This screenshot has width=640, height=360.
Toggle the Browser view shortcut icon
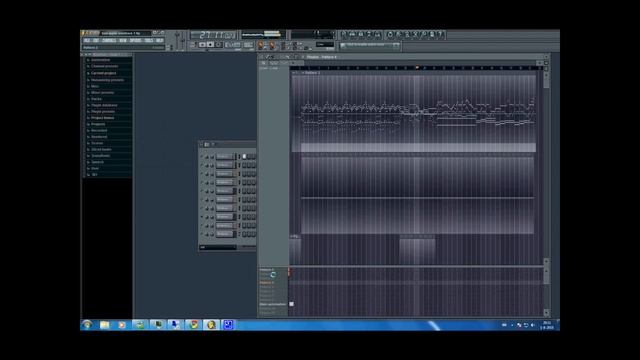coord(369,35)
